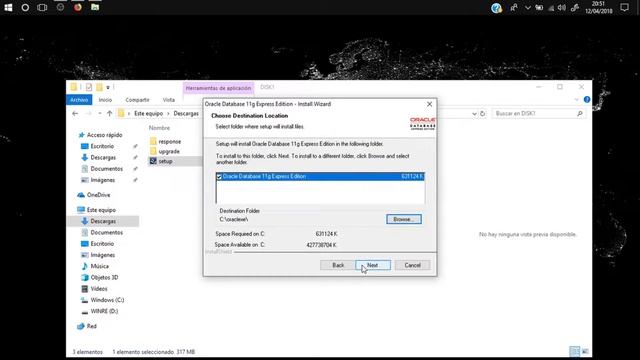Open Objetos 3D in sidebar
This screenshot has width=640, height=360.
[104, 278]
